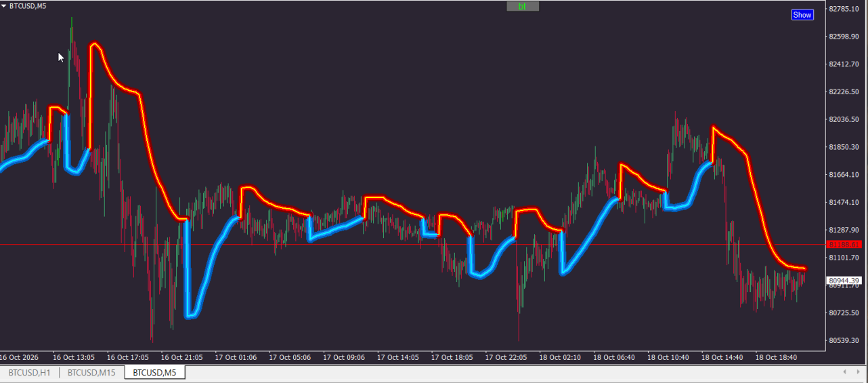Click the 81850.30 price scale value
Viewport: 868px width, 383px height.
point(844,147)
